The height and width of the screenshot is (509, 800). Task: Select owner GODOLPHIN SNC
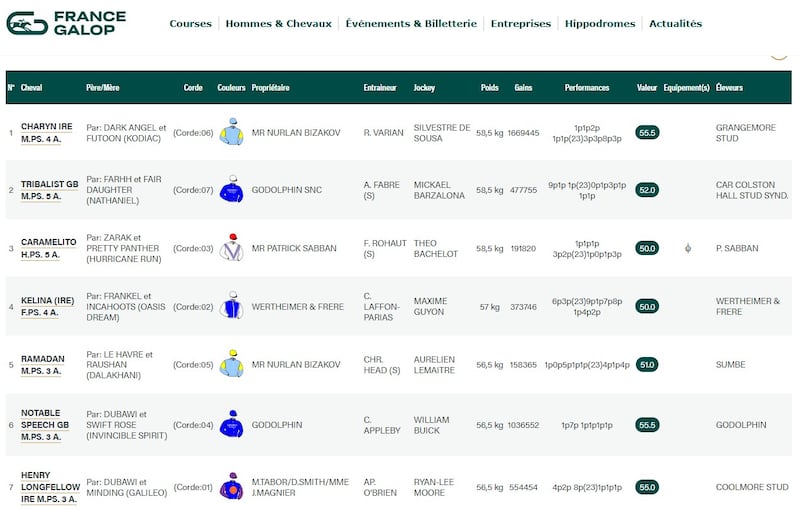(x=287, y=190)
